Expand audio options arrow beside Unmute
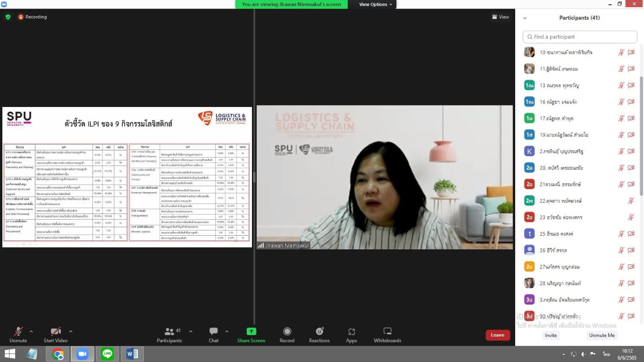Viewport: 644px width, 362px height. tap(31, 331)
